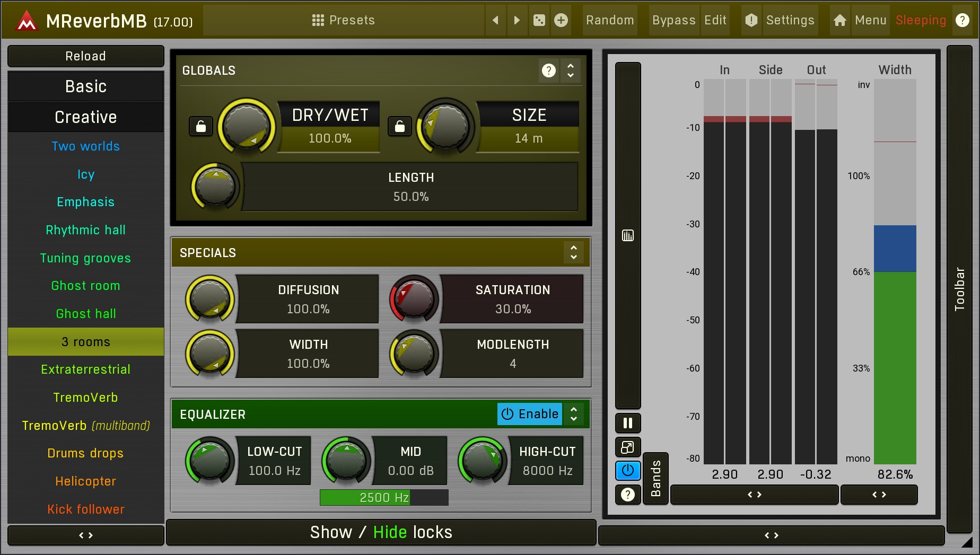The image size is (980, 555).
Task: Open the Globals help question mark
Action: (x=549, y=70)
